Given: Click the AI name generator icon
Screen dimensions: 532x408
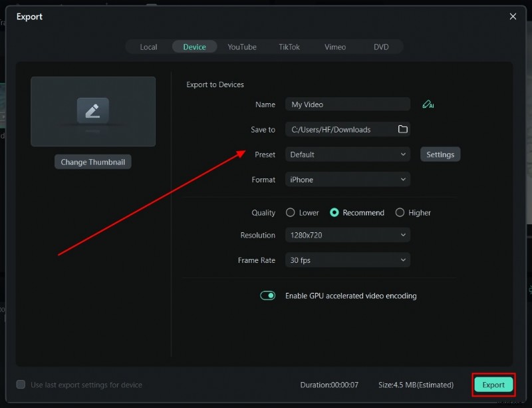Looking at the screenshot, I should tap(428, 104).
